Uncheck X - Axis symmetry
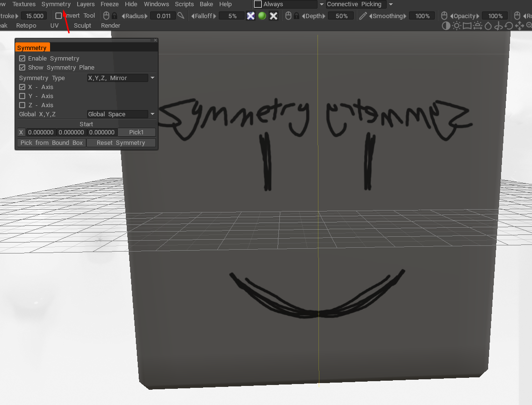Viewport: 532px width, 405px height. point(22,87)
